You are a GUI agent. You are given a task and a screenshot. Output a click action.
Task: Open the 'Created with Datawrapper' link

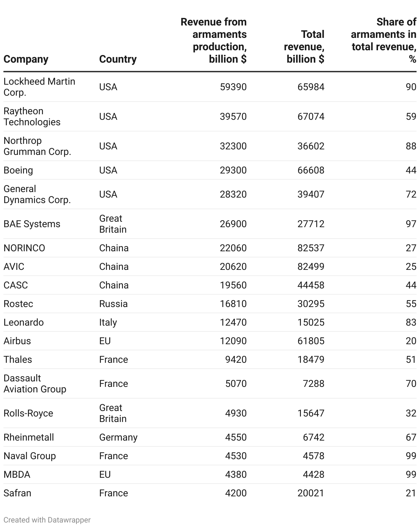[x=47, y=520]
